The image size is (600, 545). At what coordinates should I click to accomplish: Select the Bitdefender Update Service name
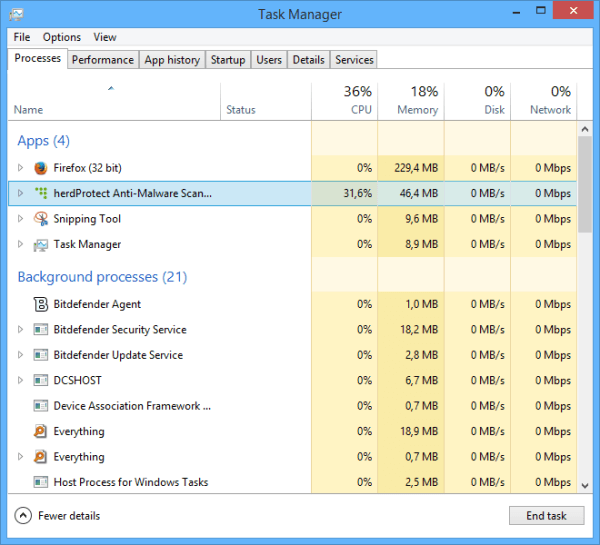(x=118, y=355)
